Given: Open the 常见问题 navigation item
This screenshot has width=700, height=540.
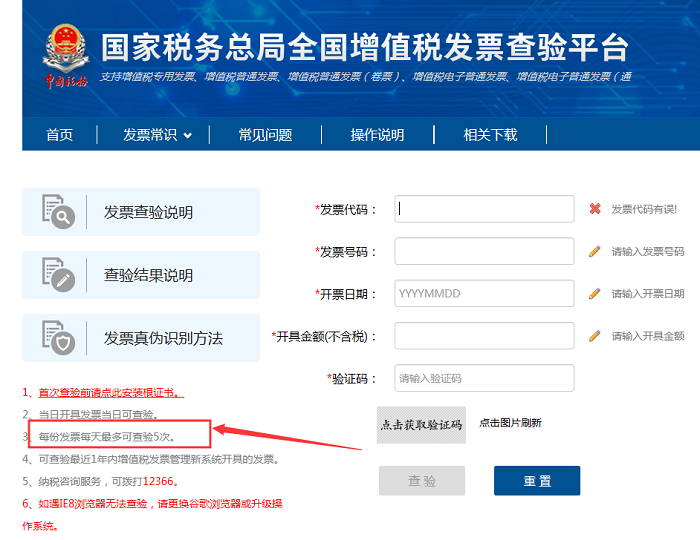Looking at the screenshot, I should tap(265, 135).
